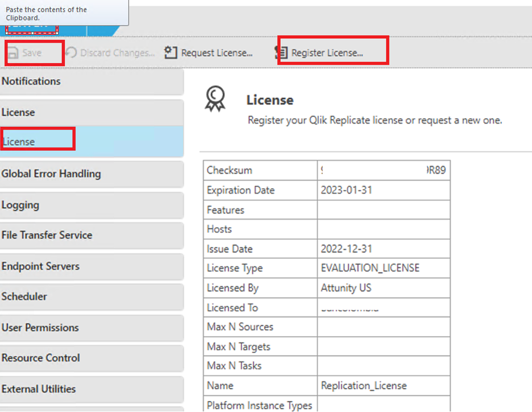Click the Max N Sources label
Viewport: 532px width, 412px height.
240,327
